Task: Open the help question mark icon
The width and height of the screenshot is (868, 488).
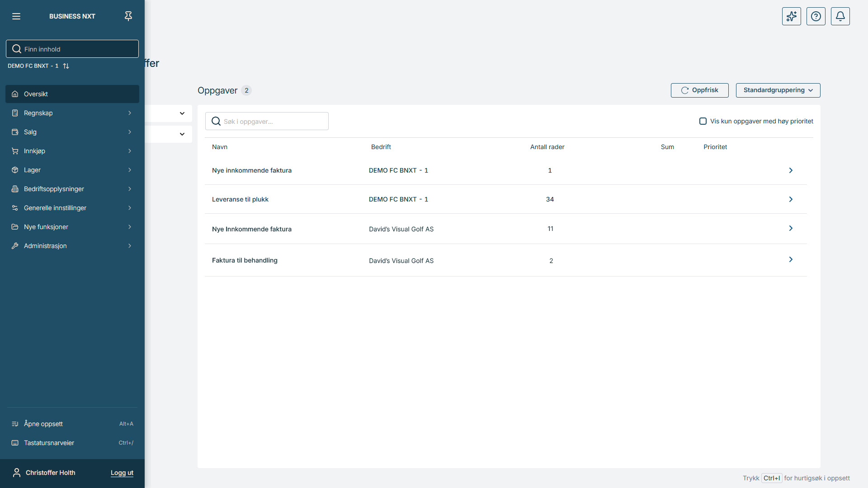Action: (x=816, y=16)
